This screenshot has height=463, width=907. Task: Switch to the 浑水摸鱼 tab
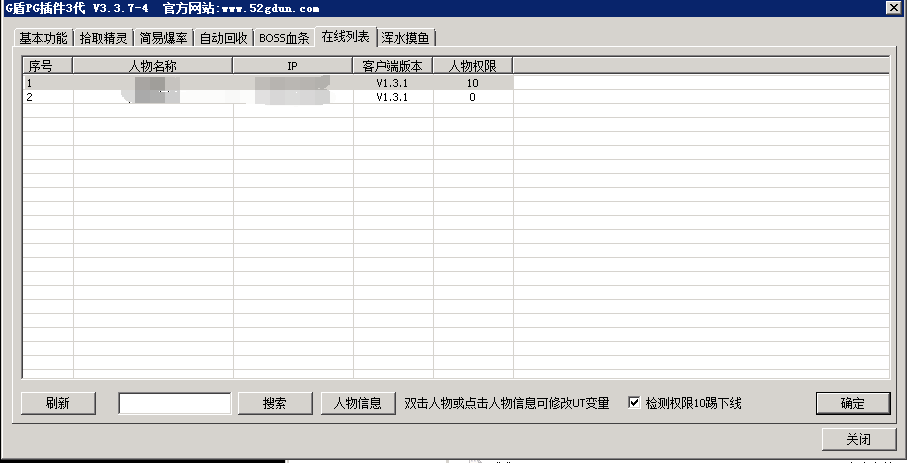pos(405,38)
